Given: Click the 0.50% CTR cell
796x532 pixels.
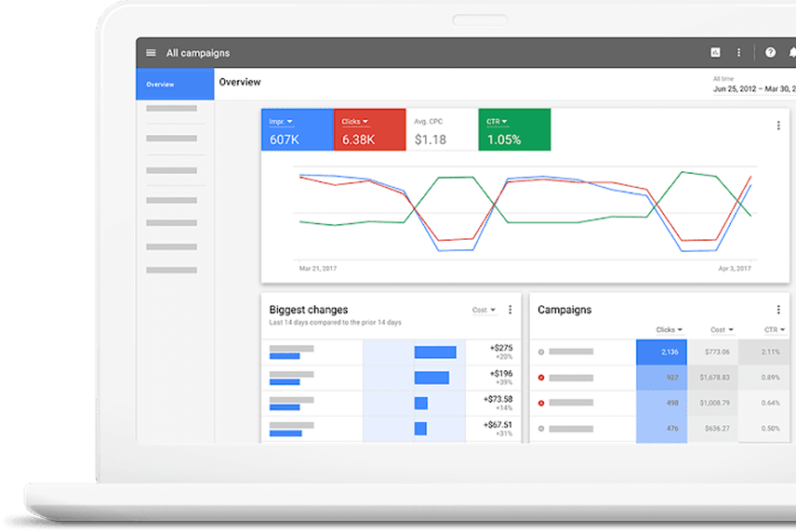Looking at the screenshot, I should (764, 429).
